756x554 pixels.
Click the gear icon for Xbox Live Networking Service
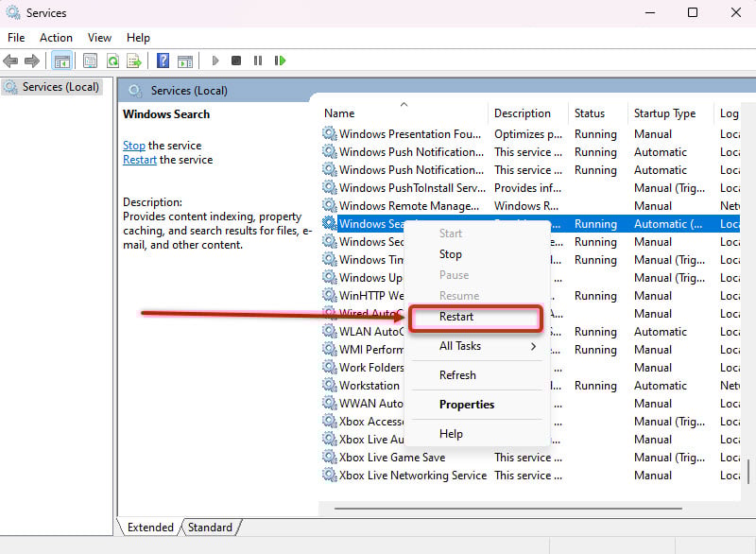click(330, 475)
